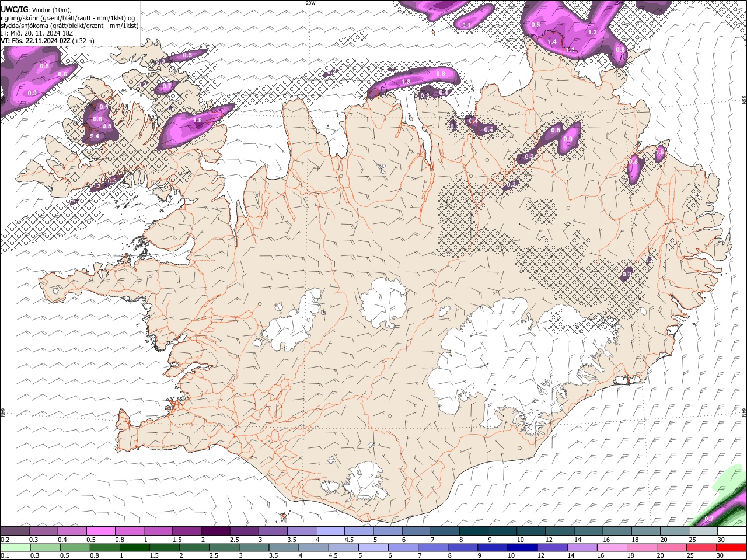The height and width of the screenshot is (560, 747).
Task: Click the 64N latitude label on the right edge
Action: (x=744, y=412)
